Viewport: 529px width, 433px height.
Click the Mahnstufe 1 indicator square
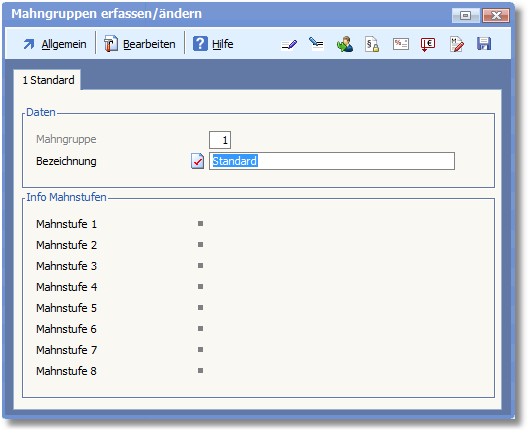tap(200, 223)
